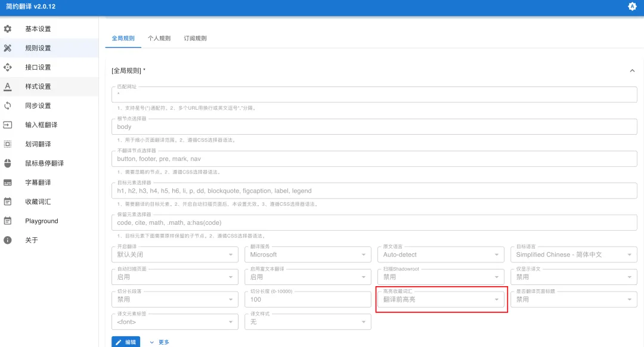Click the 同步设置 sync icon
The width and height of the screenshot is (644, 347).
(8, 106)
